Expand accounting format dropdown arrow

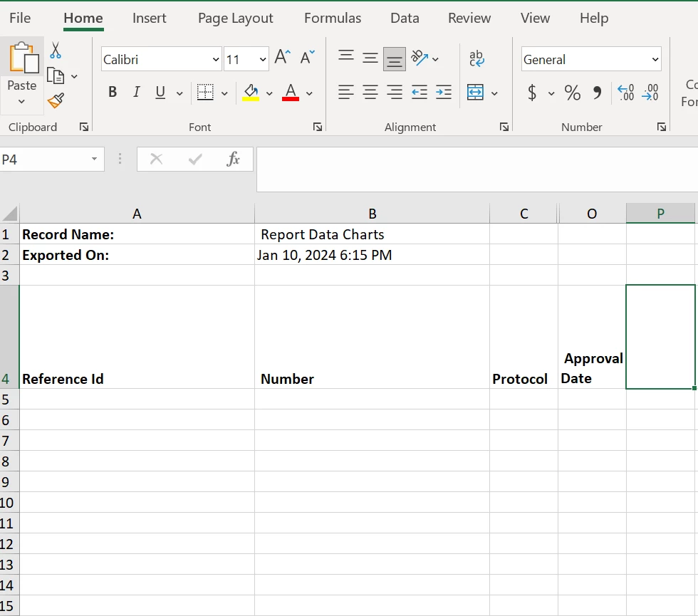[551, 93]
